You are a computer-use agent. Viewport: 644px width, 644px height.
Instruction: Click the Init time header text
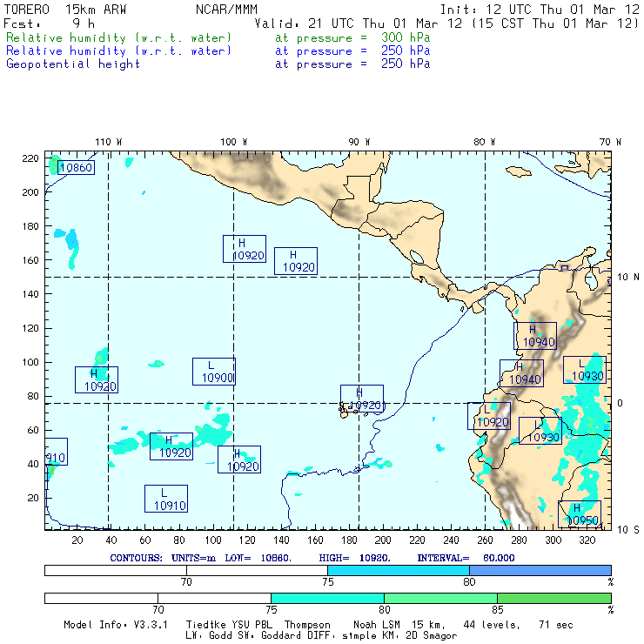[x=540, y=10]
